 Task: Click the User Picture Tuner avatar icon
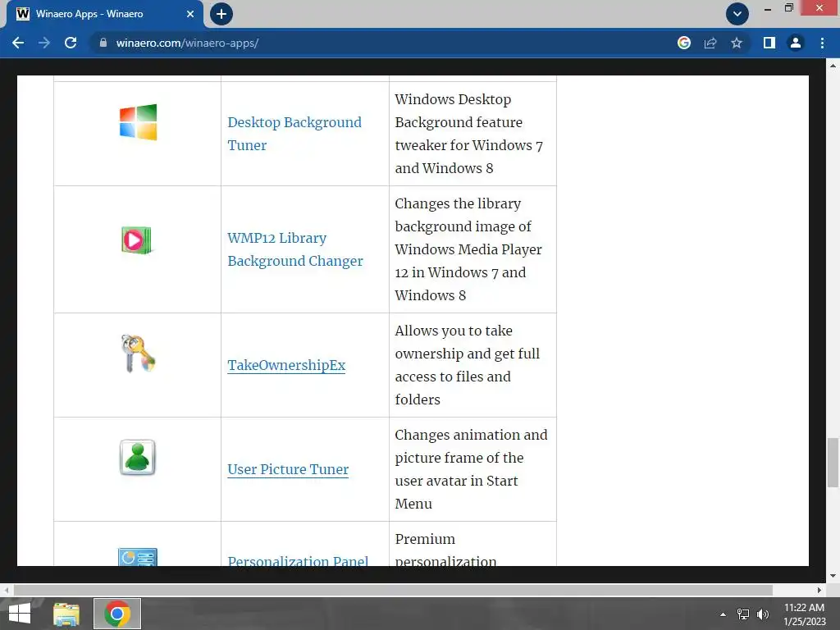(138, 458)
